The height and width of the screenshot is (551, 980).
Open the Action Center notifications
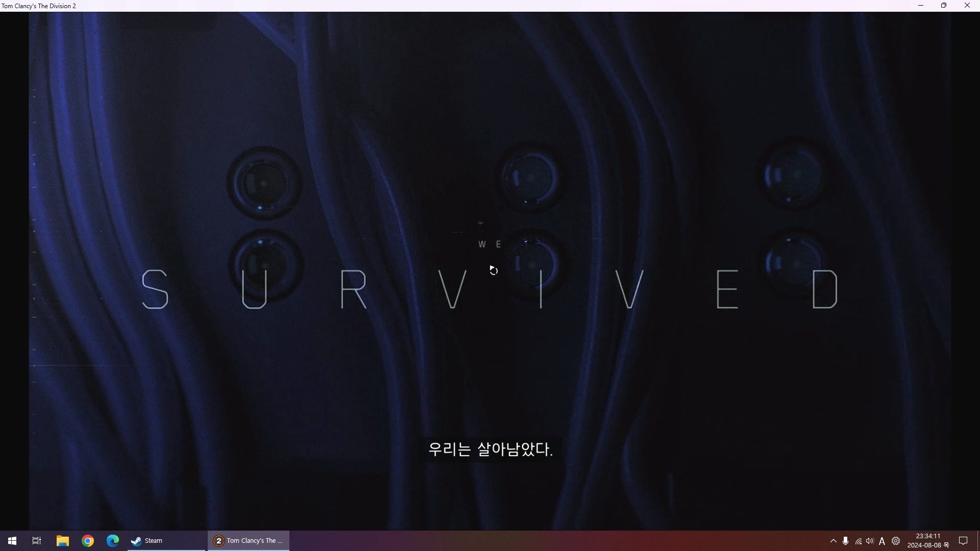(963, 541)
